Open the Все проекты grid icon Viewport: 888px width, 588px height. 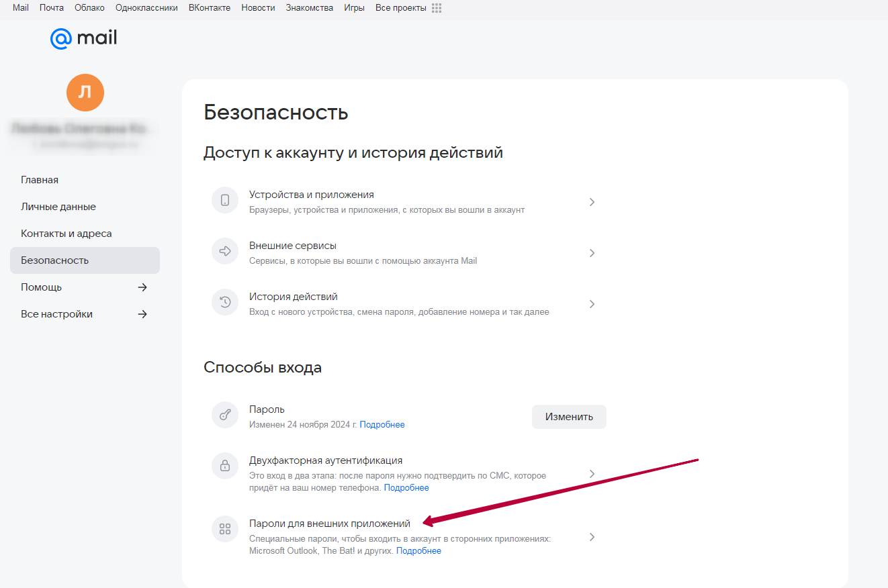437,8
